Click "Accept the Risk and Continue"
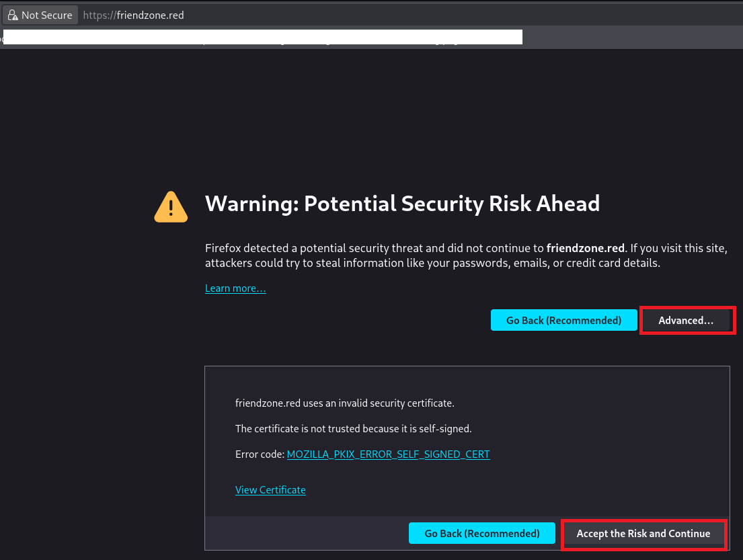The height and width of the screenshot is (560, 743). [643, 534]
